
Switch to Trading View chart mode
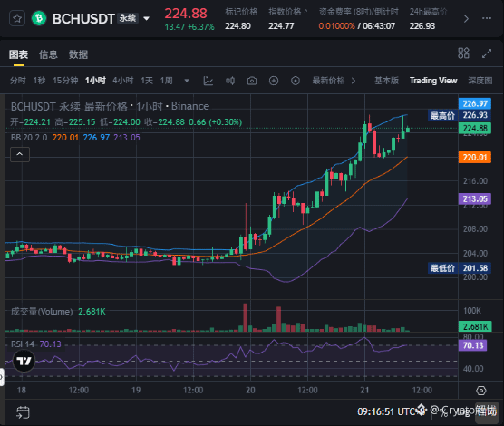(x=433, y=81)
